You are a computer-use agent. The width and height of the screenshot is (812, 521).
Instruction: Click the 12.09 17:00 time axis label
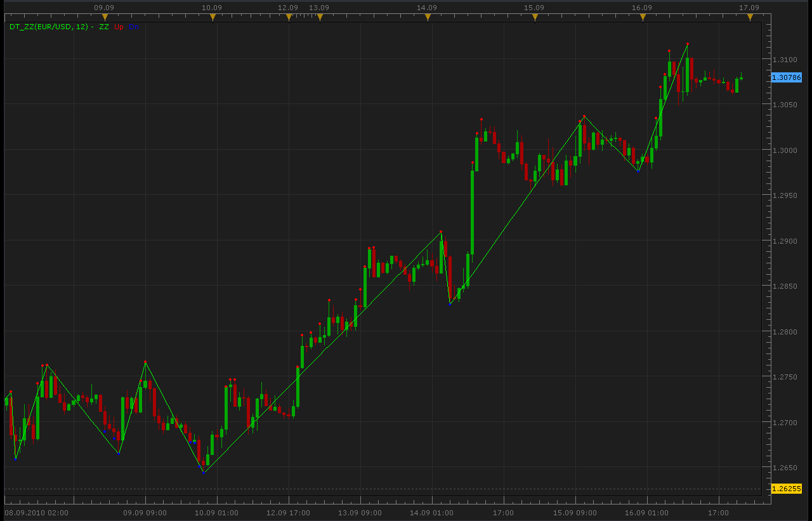(x=289, y=512)
